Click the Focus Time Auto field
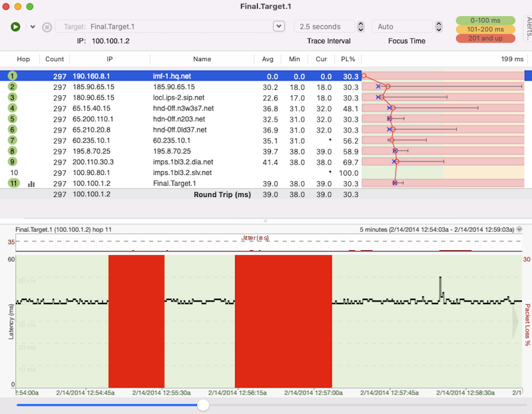532x414 pixels. click(x=401, y=27)
